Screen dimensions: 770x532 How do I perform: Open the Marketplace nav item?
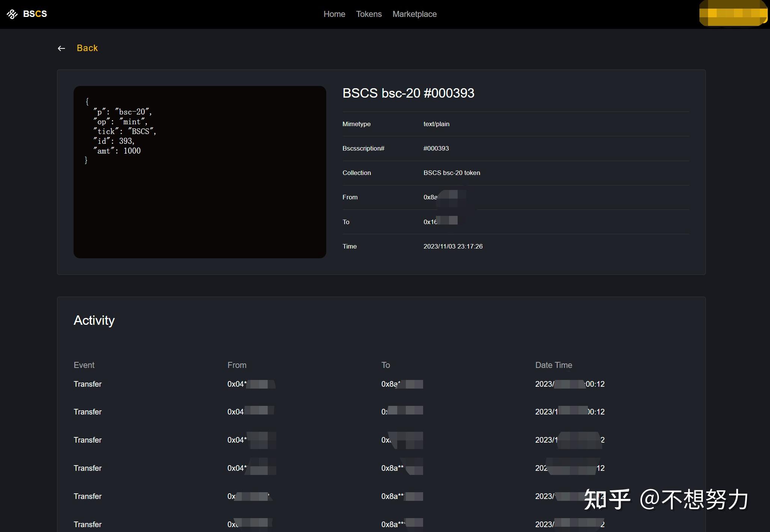pyautogui.click(x=414, y=14)
